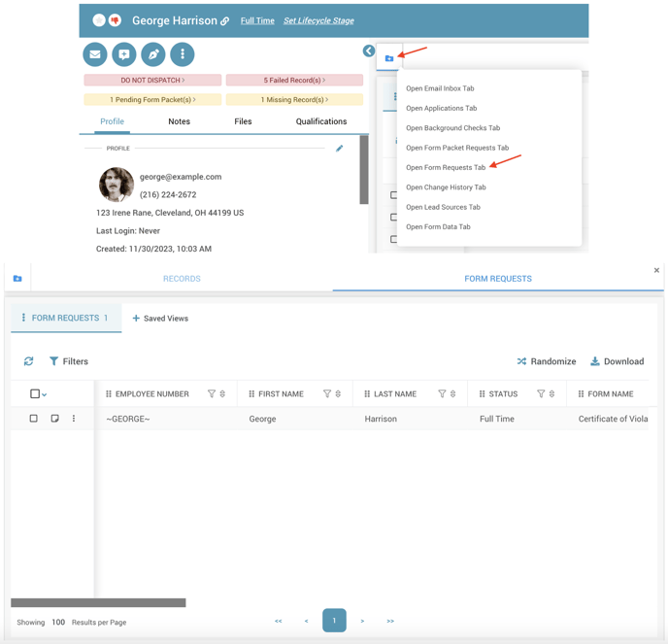The width and height of the screenshot is (668, 644).
Task: Copy link icon next to George Harrison
Action: (224, 21)
